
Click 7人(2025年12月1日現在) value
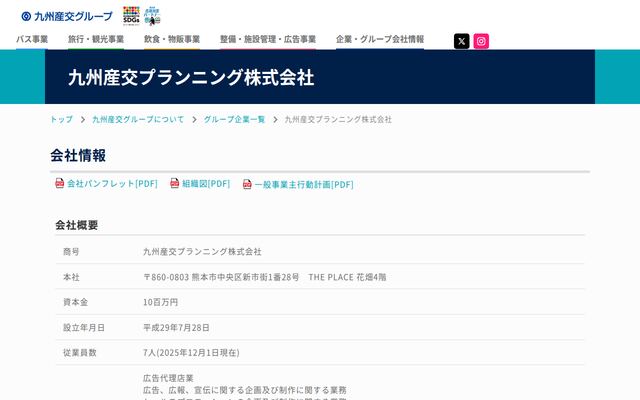(x=191, y=353)
